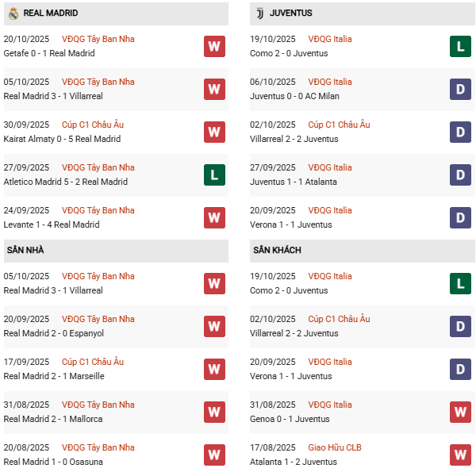Click the JUVENTUS team header
Image resolution: width=476 pixels, height=472 pixels.
point(291,13)
